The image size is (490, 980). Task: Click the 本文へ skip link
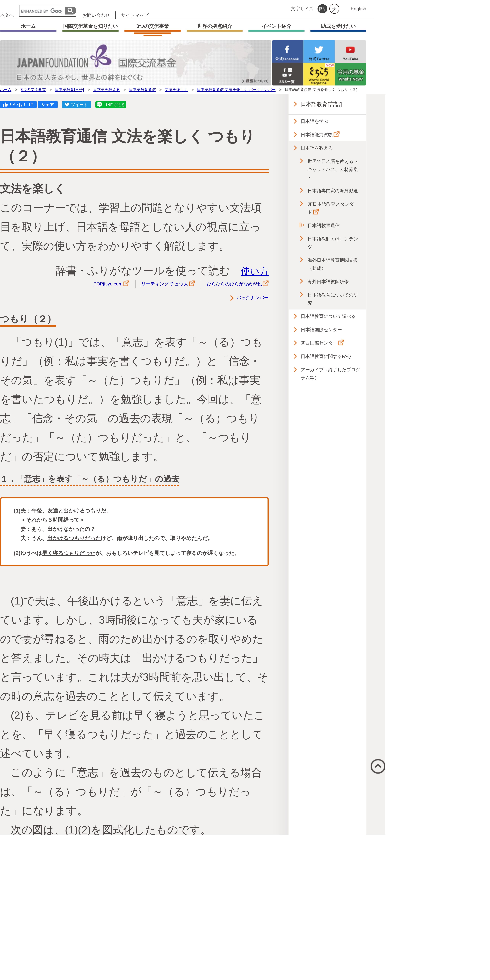point(7,15)
